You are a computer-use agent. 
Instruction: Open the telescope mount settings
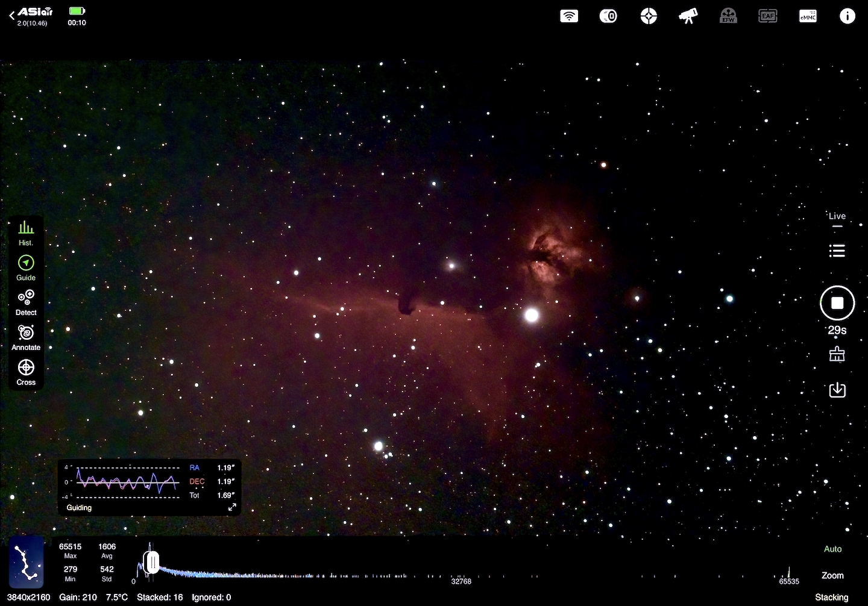[688, 16]
